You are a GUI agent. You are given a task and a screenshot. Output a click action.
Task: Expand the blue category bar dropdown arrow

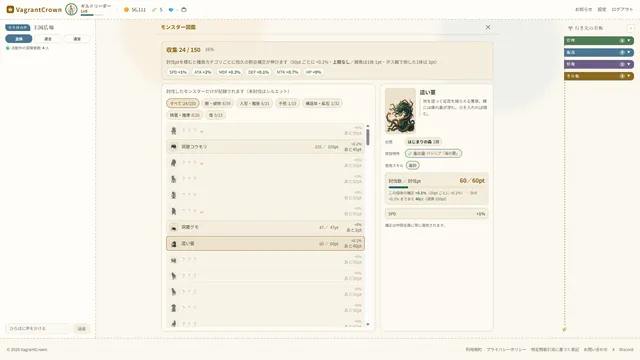click(629, 52)
